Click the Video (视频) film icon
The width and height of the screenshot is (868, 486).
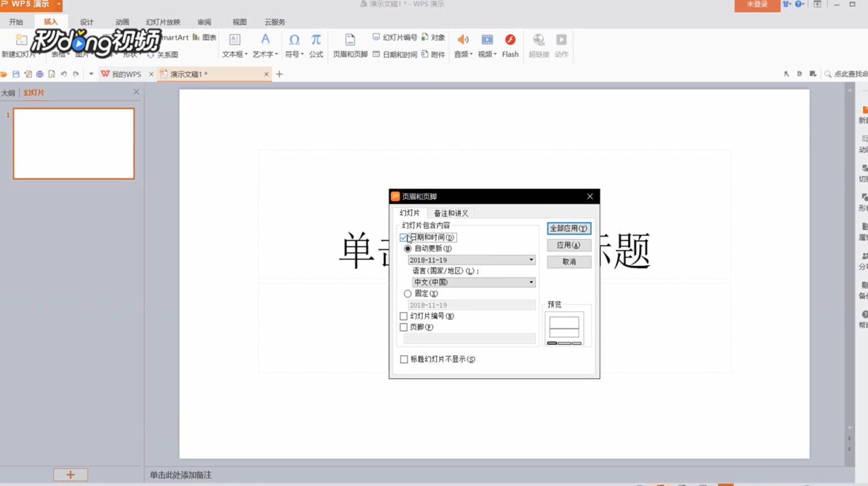tap(487, 39)
